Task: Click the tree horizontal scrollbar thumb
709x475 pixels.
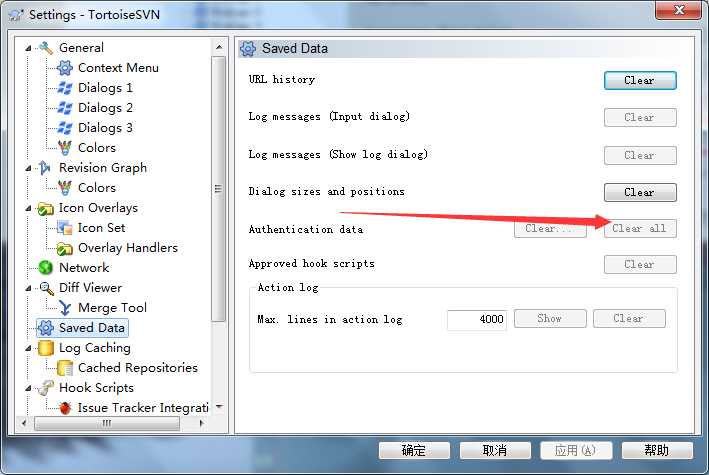Action: pos(107,423)
